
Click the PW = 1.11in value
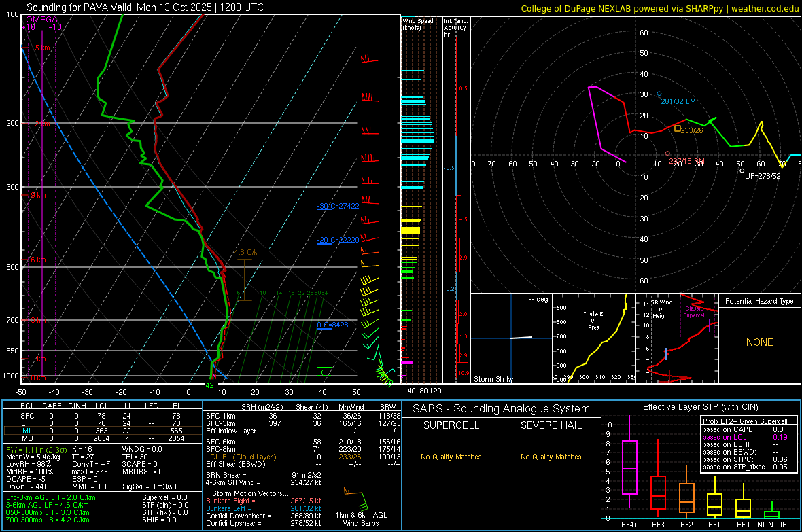[37, 450]
